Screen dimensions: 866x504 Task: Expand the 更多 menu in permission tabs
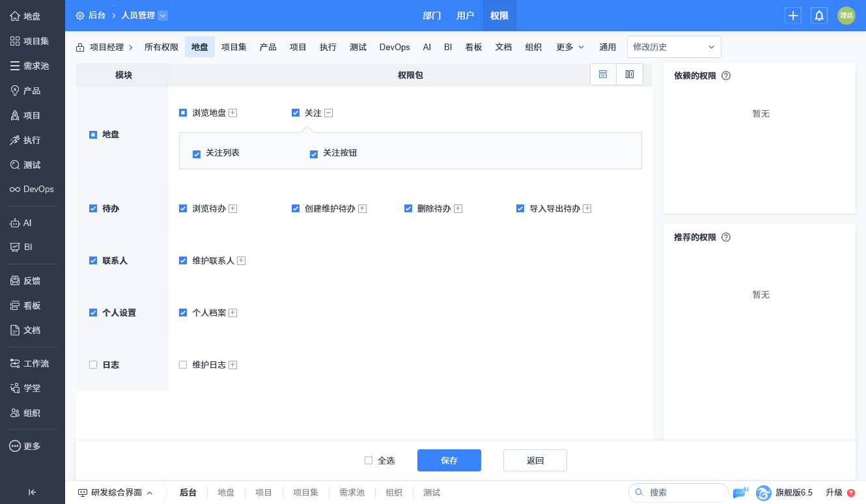coord(570,47)
